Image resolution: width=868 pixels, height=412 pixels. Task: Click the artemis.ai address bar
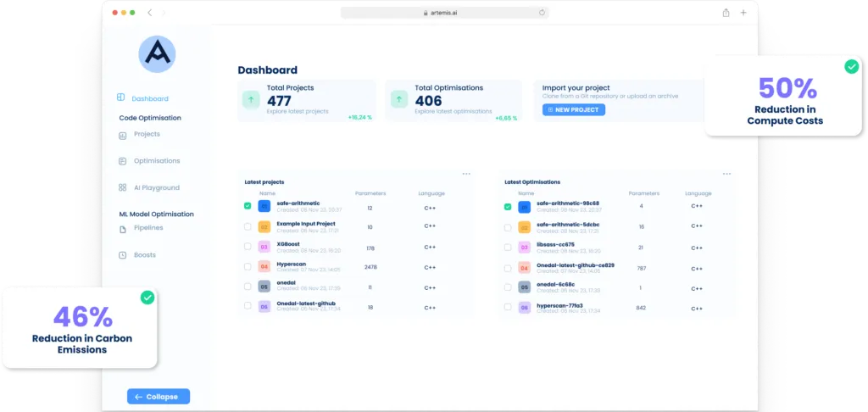444,13
